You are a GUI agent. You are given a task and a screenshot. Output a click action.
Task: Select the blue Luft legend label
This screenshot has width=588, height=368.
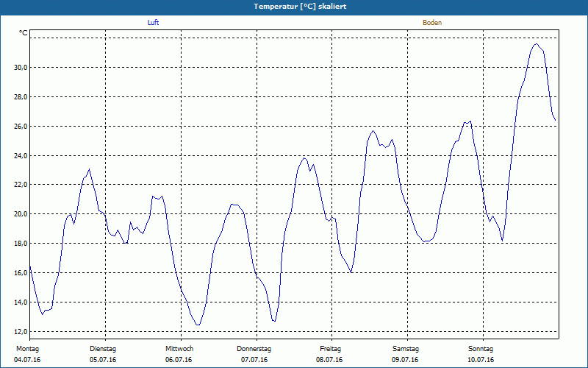153,23
